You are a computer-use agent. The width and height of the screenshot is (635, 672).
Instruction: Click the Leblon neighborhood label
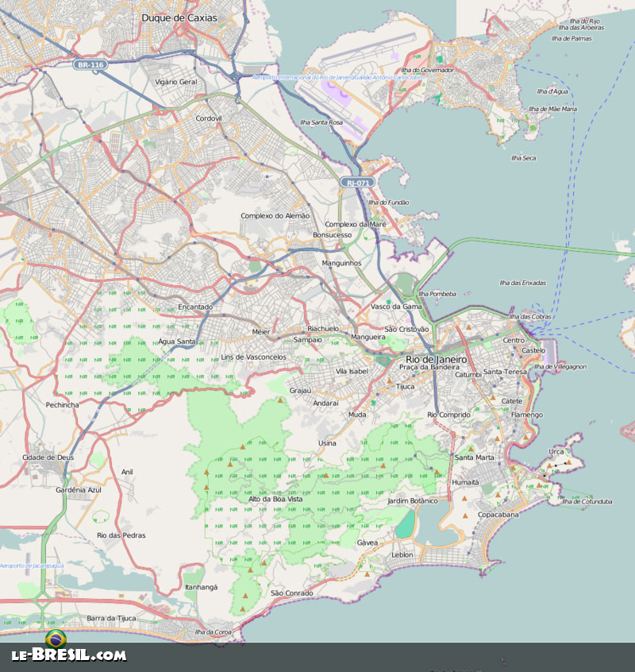tap(402, 554)
